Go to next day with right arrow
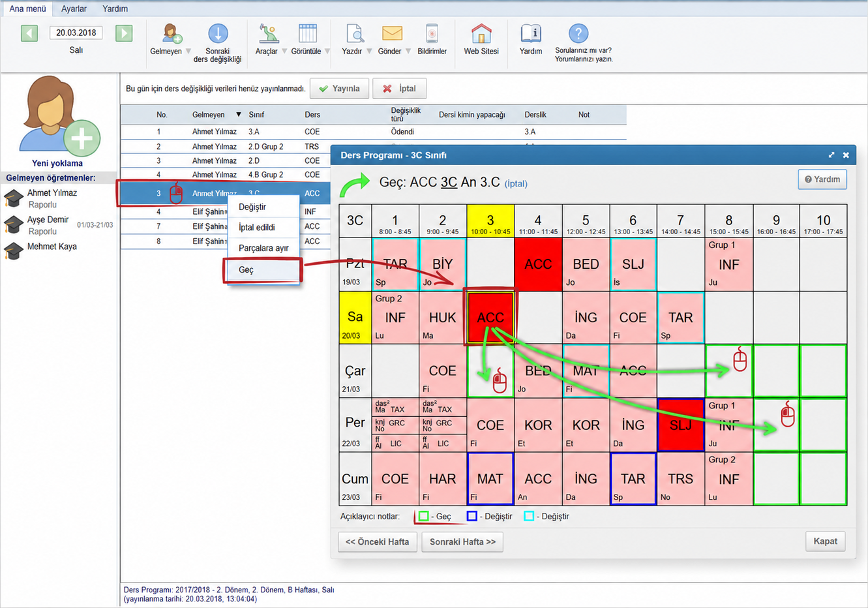 (x=124, y=33)
